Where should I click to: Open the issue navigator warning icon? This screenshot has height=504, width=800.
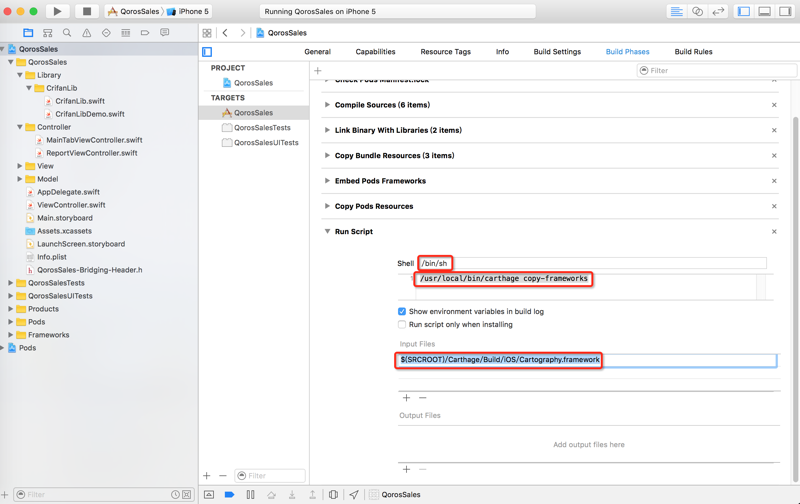(87, 33)
